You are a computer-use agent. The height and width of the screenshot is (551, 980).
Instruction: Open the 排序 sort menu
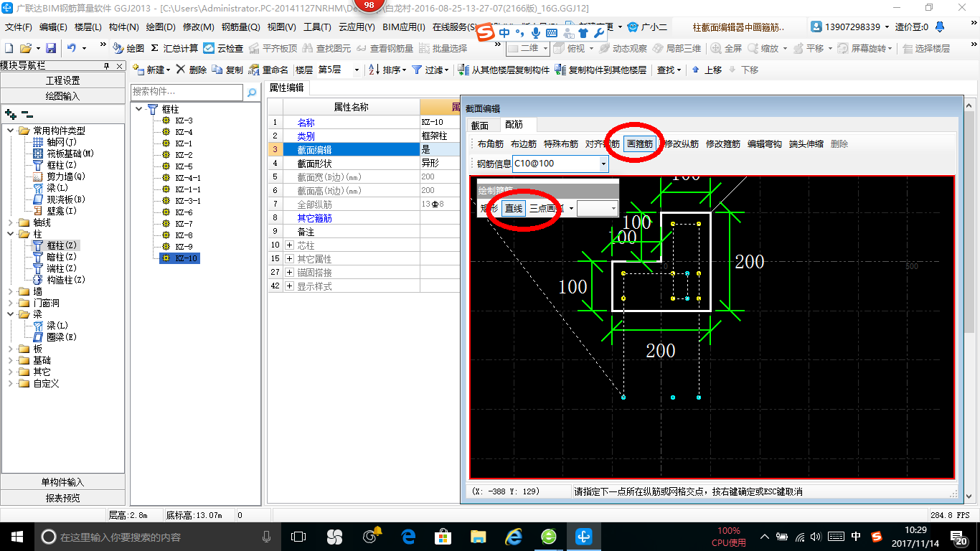(387, 70)
